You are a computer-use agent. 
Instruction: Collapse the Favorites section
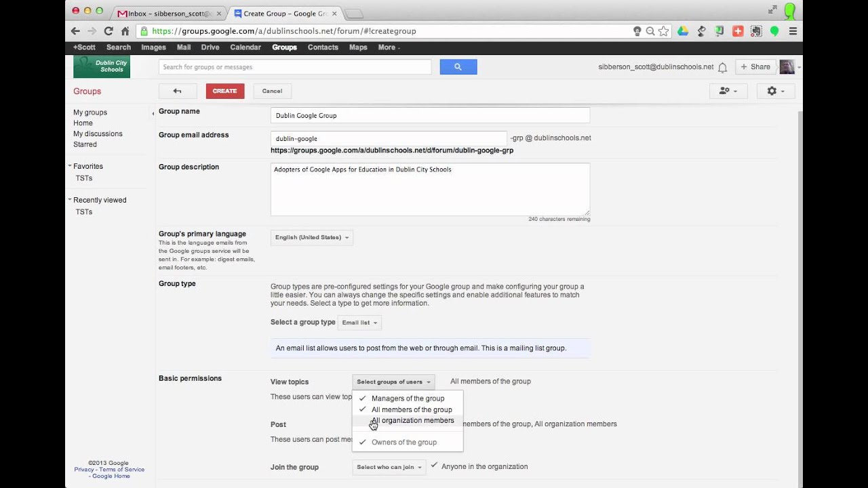tap(69, 166)
